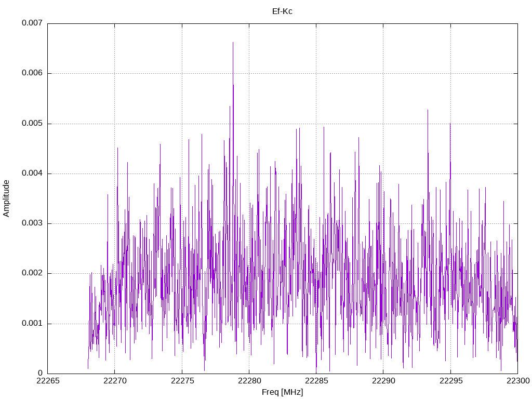The image size is (532, 399).
Task: Click the y-axis tick label 0.002
Action: pos(32,273)
